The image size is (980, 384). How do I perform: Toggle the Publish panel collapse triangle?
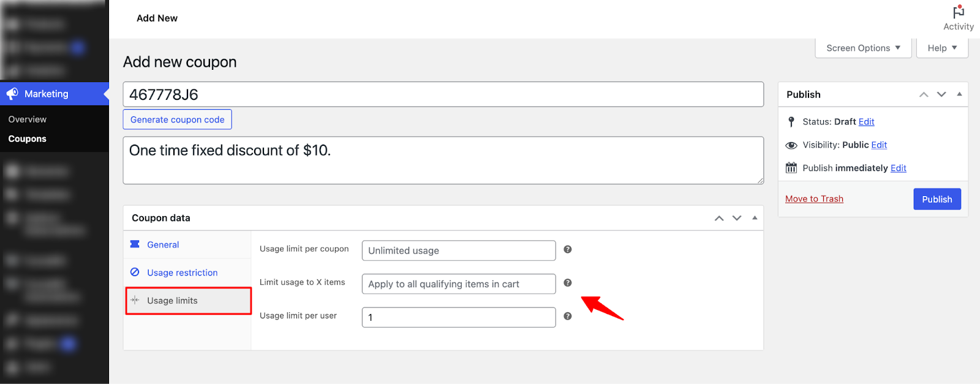(959, 94)
